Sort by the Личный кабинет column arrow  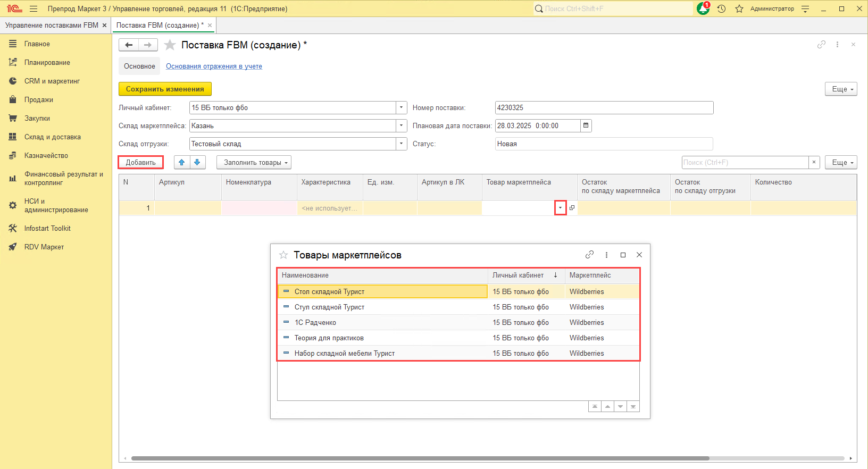pyautogui.click(x=555, y=275)
